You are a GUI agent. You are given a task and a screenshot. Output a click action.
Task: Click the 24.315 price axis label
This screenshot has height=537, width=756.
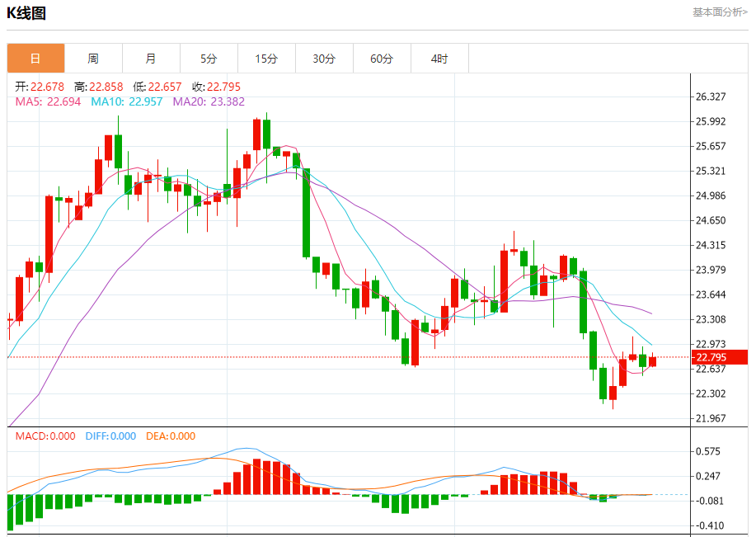click(711, 245)
